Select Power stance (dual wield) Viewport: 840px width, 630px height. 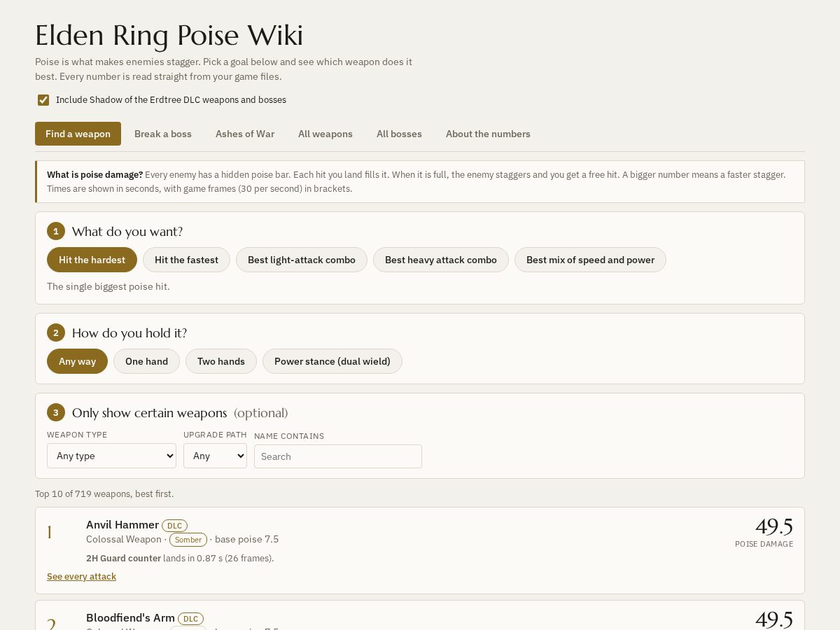(332, 361)
